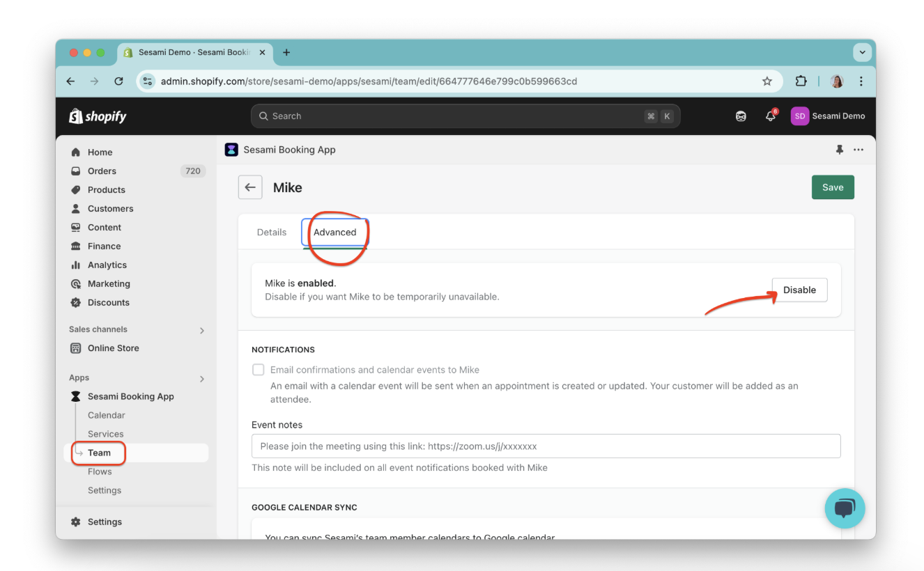Click the Shopify Search bar
924x571 pixels.
click(x=465, y=116)
